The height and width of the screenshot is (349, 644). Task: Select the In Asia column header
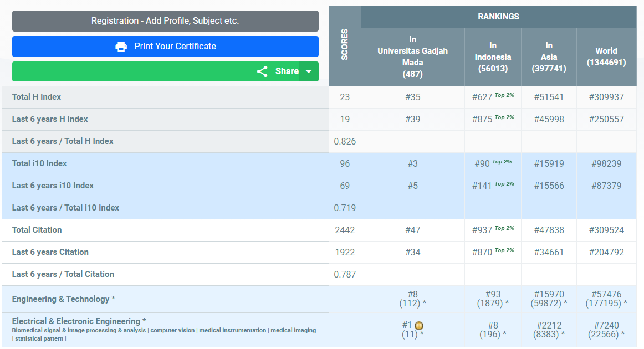click(x=549, y=57)
